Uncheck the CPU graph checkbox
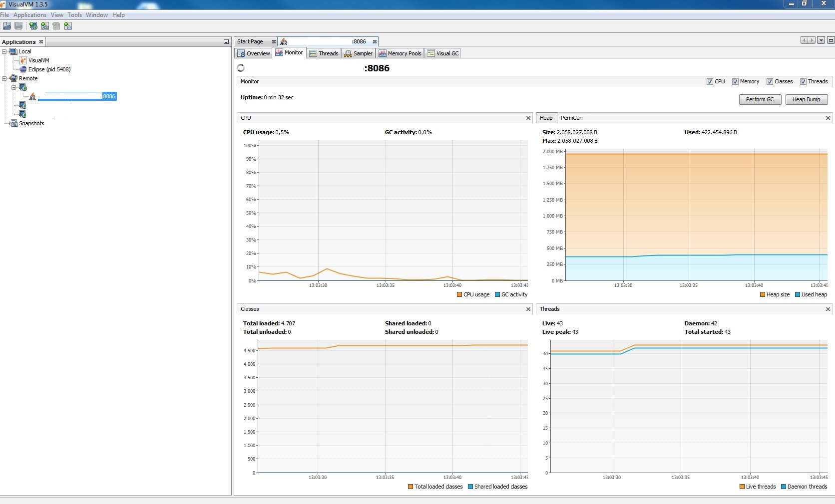Screen dimensions: 835x504 (x=710, y=82)
